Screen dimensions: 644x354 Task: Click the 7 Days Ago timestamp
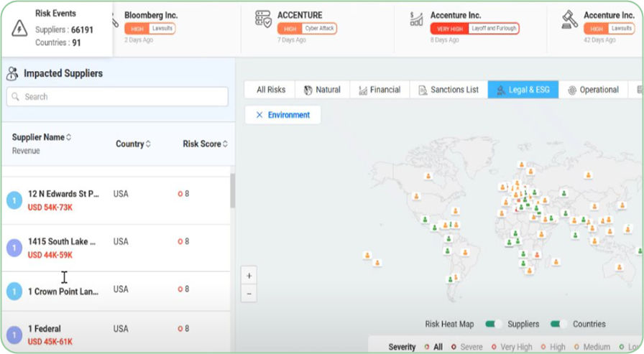[292, 40]
